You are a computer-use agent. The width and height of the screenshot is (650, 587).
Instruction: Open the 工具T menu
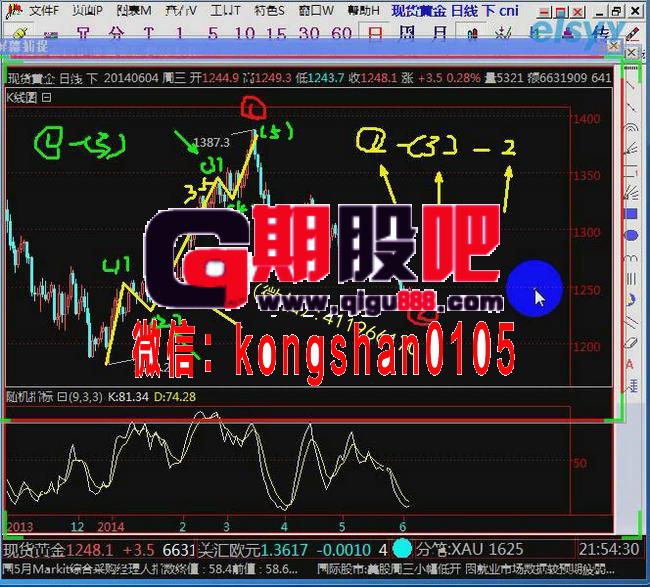point(225,10)
